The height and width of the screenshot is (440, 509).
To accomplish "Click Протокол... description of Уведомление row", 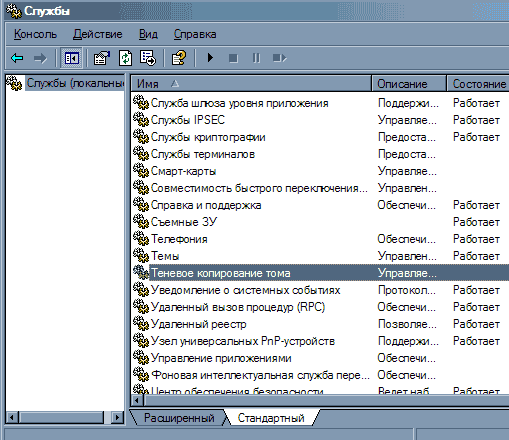I will coord(407,290).
